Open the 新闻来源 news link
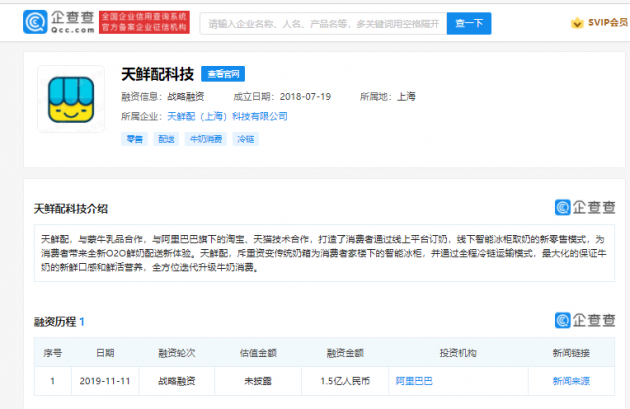The width and height of the screenshot is (630, 409). 571,381
